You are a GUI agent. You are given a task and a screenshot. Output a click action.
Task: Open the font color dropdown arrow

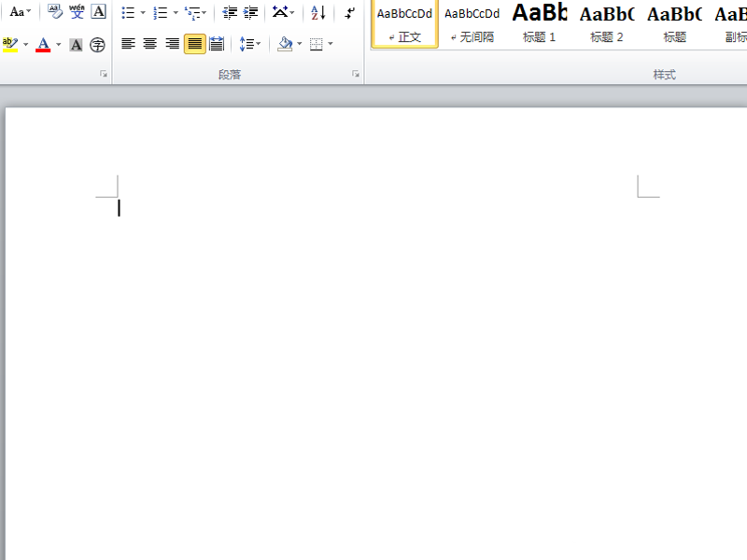click(x=59, y=45)
